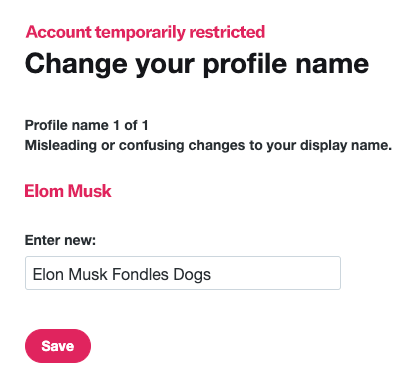Click the 'Misleading or confusing changes' description line
This screenshot has height=388, width=416.
tap(208, 146)
